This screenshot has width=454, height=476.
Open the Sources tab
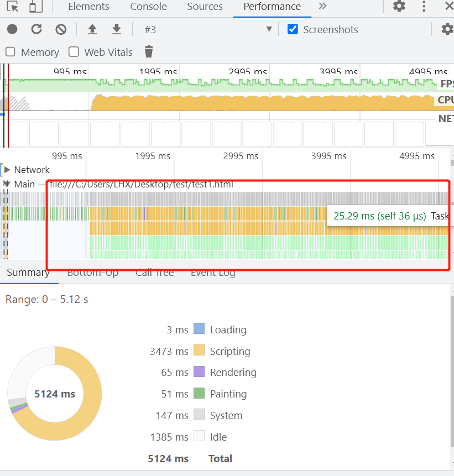tap(205, 7)
